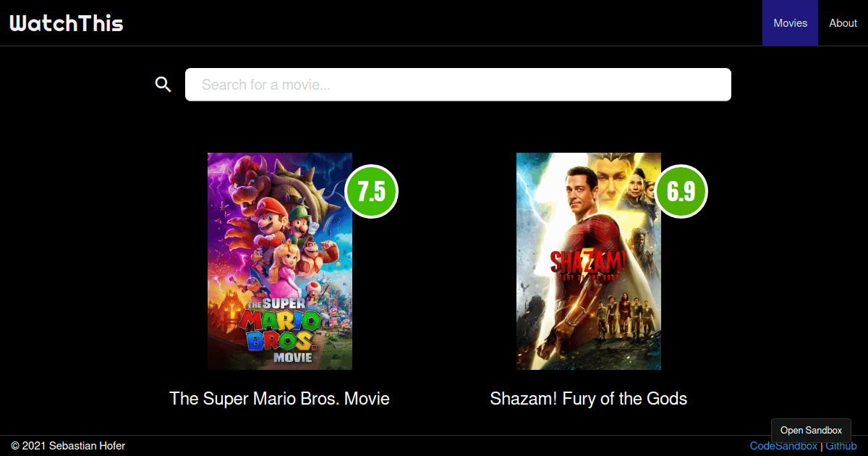Open the Shazam! Fury of the Gods poster
This screenshot has width=868, height=456.
pyautogui.click(x=589, y=261)
